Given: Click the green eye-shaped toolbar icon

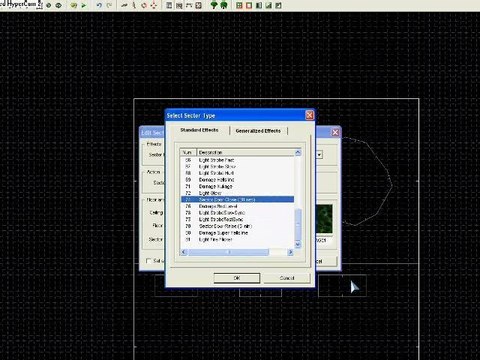Looking at the screenshot, I should coord(59,5).
